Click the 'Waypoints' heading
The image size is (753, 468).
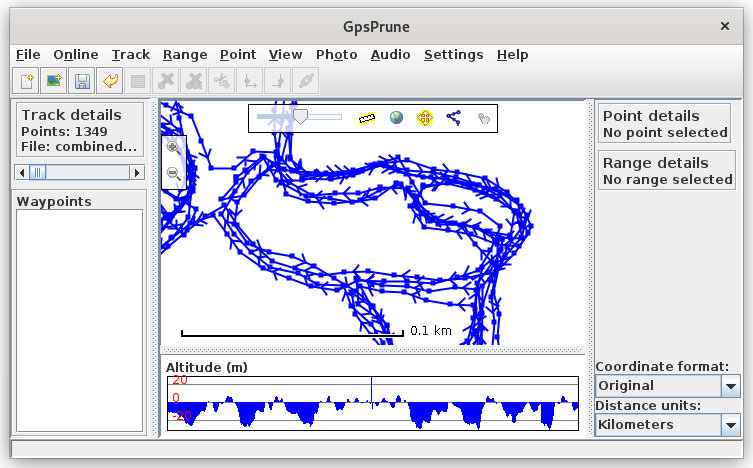point(54,202)
